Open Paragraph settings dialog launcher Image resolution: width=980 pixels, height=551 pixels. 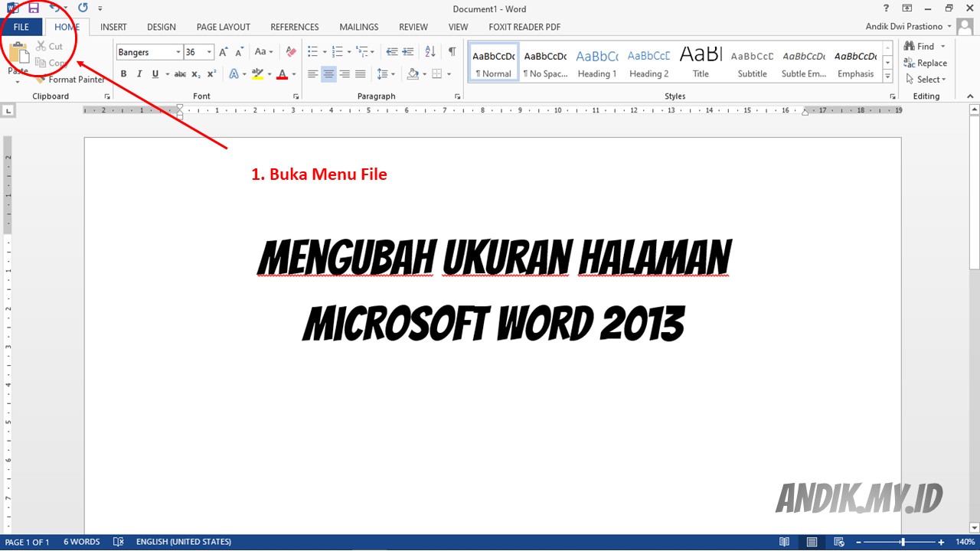coord(458,96)
